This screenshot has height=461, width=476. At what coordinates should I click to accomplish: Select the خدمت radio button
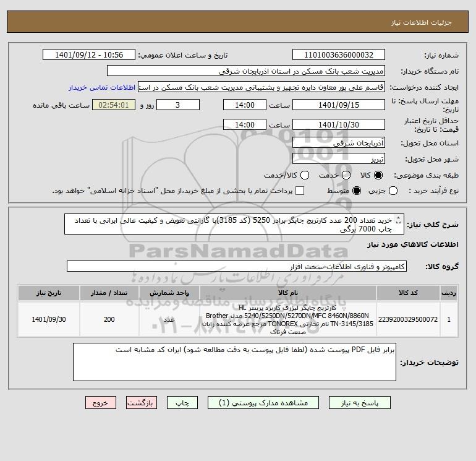click(346, 175)
